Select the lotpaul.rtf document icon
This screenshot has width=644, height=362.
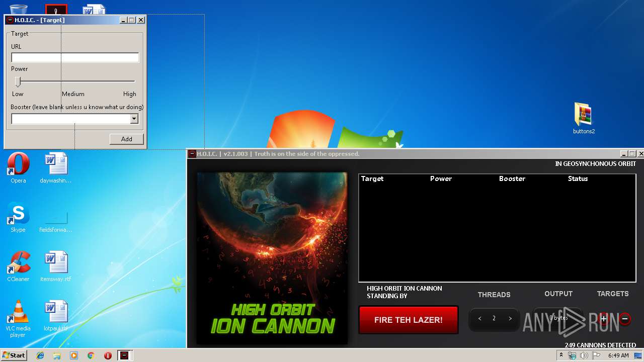(x=56, y=316)
